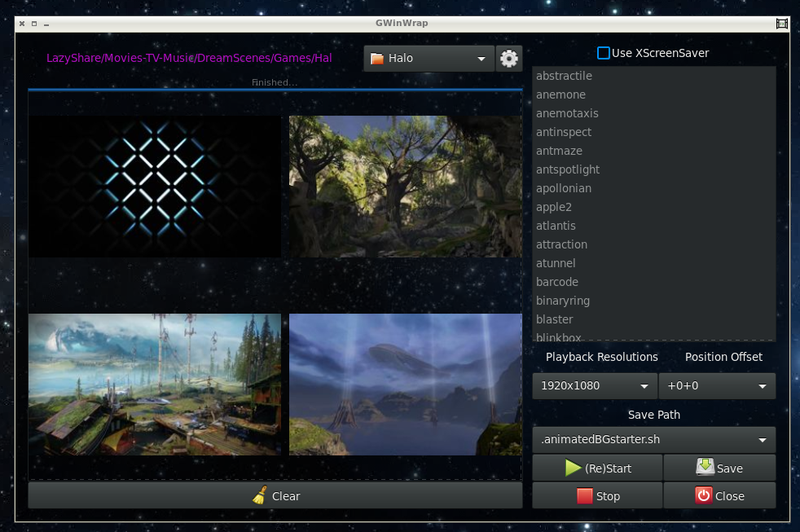The height and width of the screenshot is (532, 800).
Task: Click the LazyShare folder path text
Action: tap(189, 58)
